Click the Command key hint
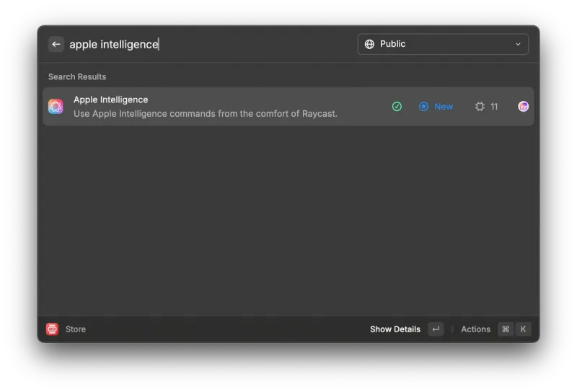The width and height of the screenshot is (577, 392). point(506,329)
